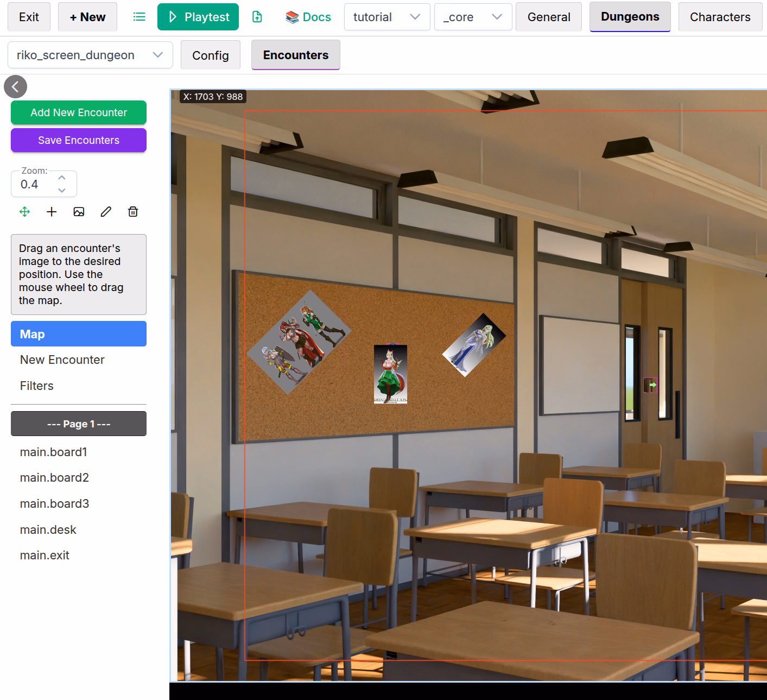Select the move encounter tool icon

click(24, 212)
